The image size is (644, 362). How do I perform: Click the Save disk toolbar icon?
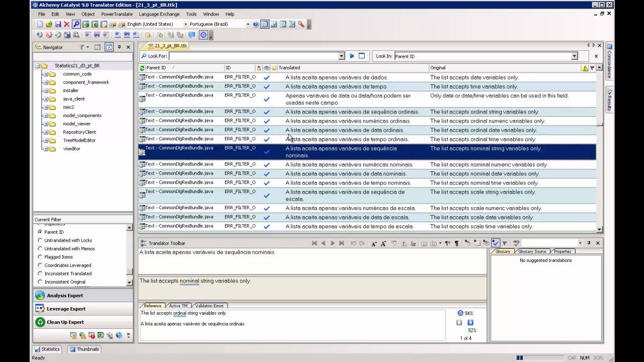58,24
